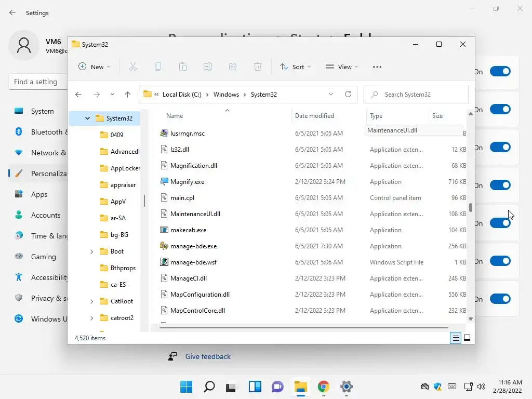Click the Settings back arrow
The image size is (532, 399).
coord(12,12)
